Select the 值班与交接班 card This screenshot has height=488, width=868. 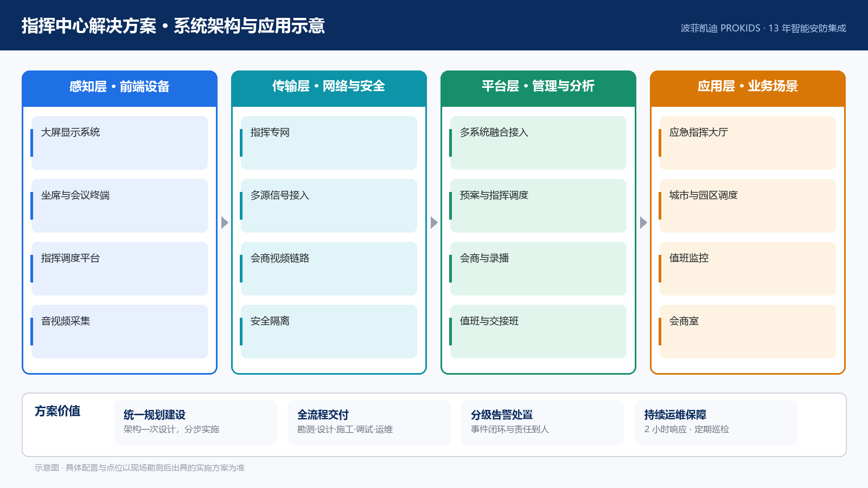pyautogui.click(x=538, y=331)
